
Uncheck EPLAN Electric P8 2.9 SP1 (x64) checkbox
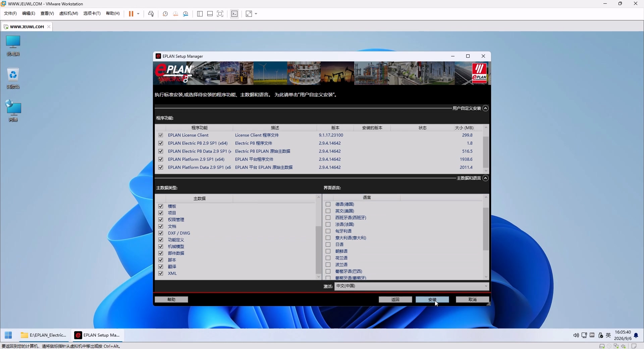161,143
